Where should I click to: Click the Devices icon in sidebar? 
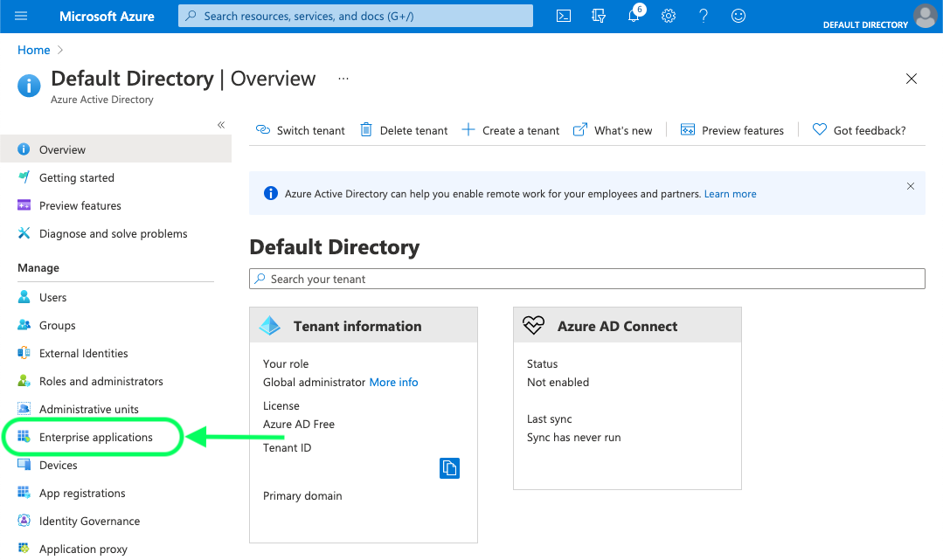click(24, 465)
